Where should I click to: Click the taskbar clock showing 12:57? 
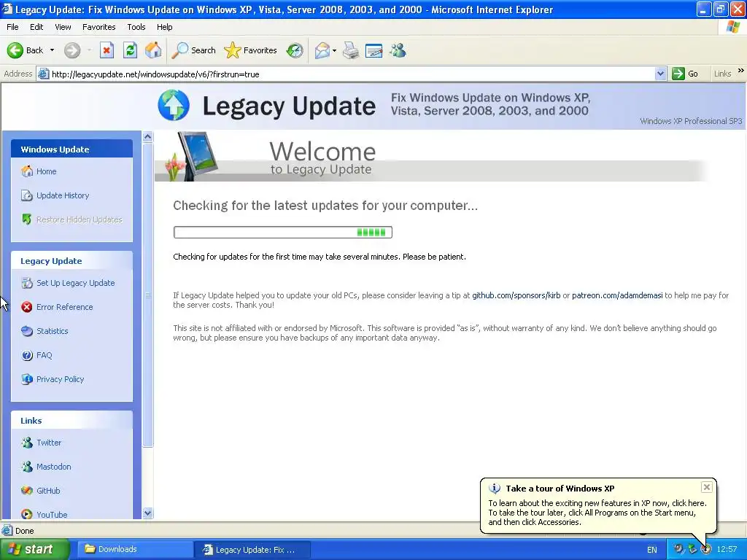point(727,550)
